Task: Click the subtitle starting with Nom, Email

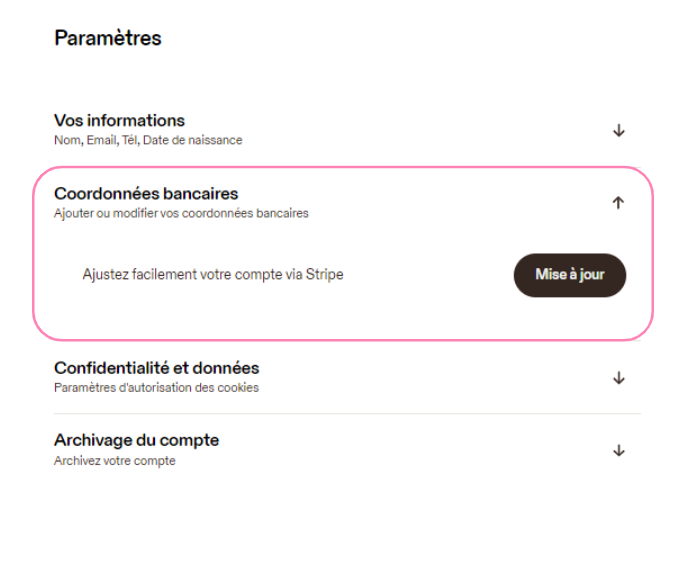Action: (x=148, y=140)
